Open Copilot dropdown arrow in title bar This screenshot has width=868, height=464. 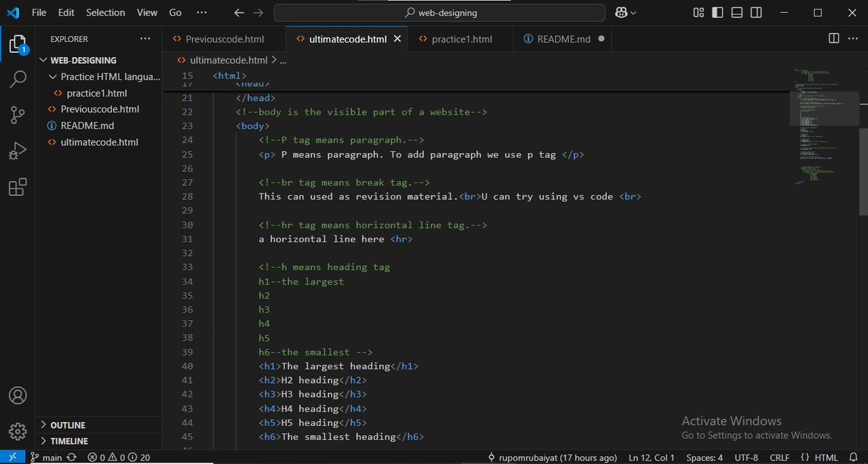pyautogui.click(x=633, y=12)
